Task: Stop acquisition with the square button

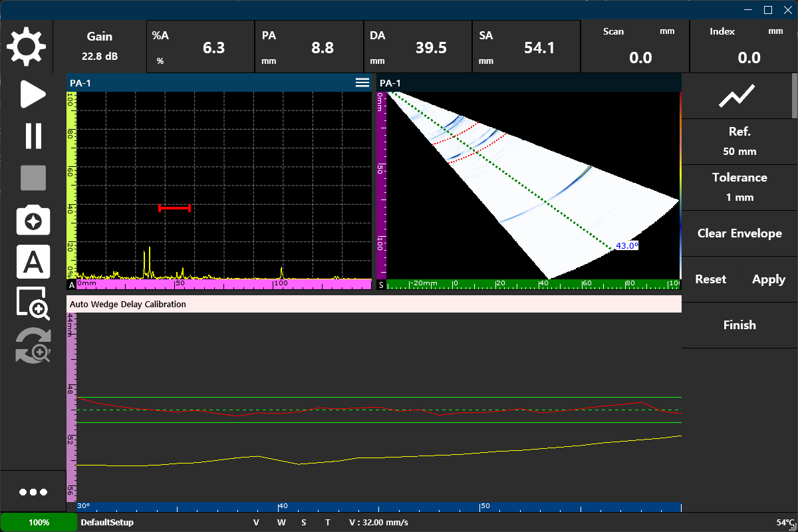Action: tap(33, 178)
